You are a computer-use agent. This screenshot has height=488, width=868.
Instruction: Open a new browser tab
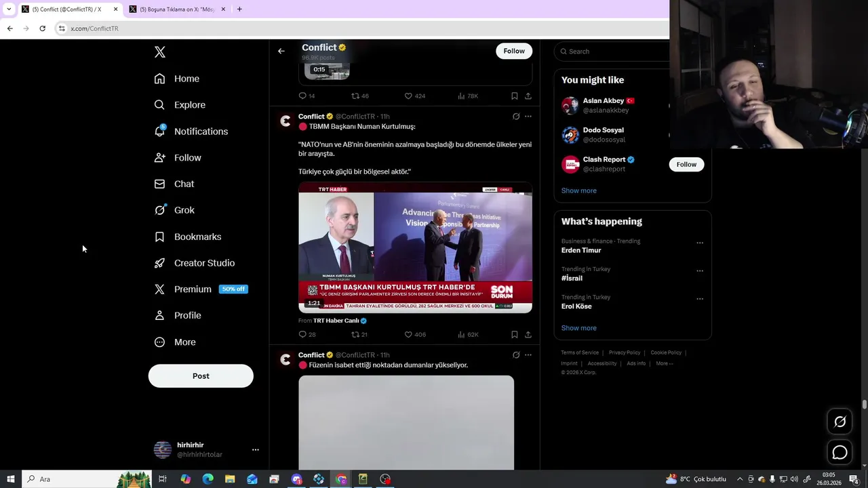239,9
